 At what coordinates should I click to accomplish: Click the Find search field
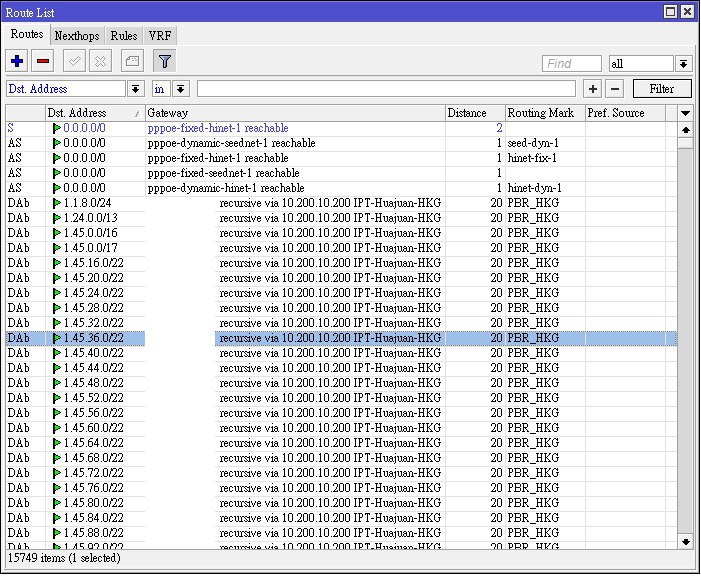tap(572, 64)
